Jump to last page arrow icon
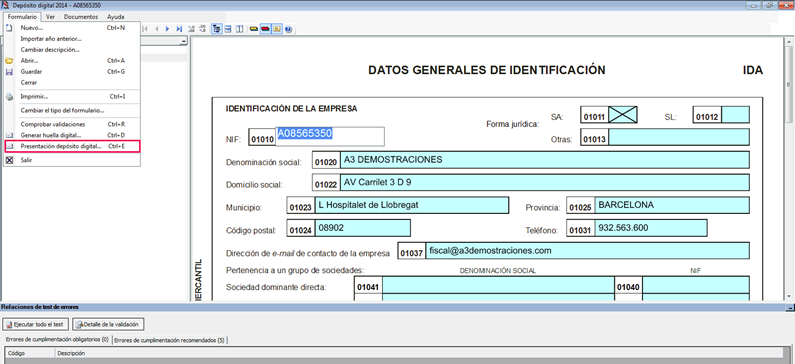795x364 pixels. (x=179, y=29)
